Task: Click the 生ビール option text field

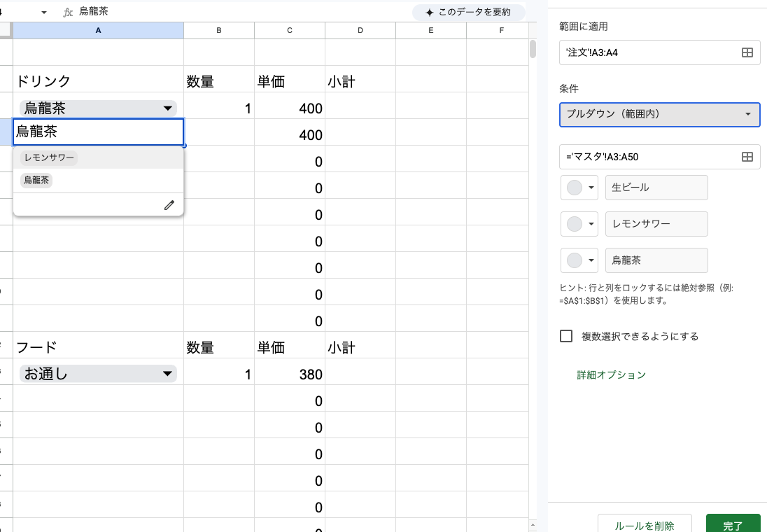Action: [x=656, y=188]
